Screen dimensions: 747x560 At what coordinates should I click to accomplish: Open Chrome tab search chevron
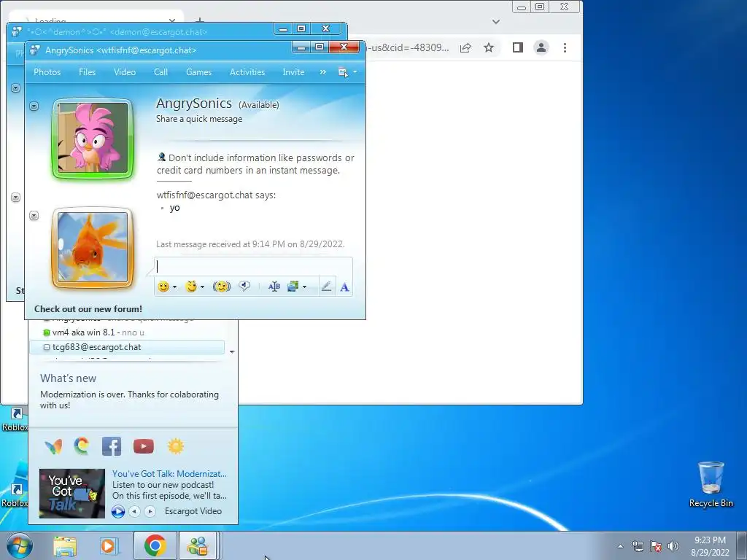pyautogui.click(x=496, y=21)
